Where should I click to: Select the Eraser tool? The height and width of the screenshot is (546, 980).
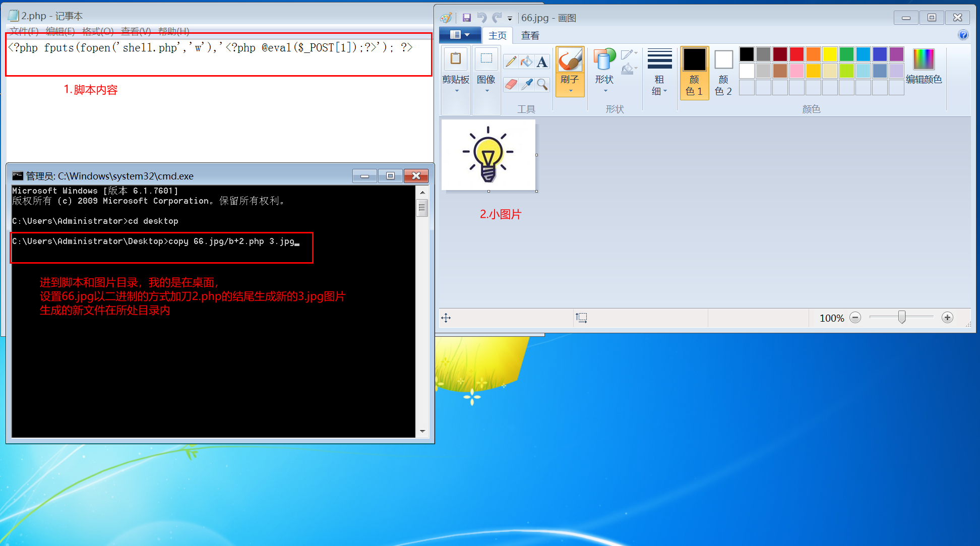511,84
